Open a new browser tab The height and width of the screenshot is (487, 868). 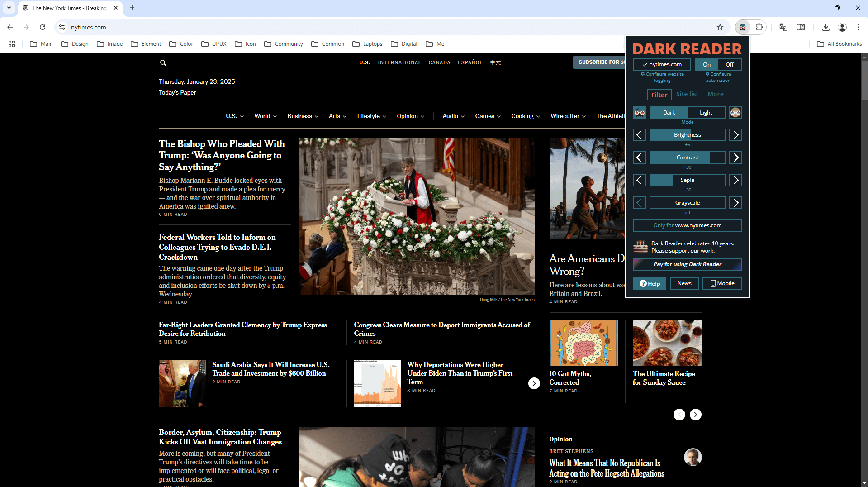(132, 8)
